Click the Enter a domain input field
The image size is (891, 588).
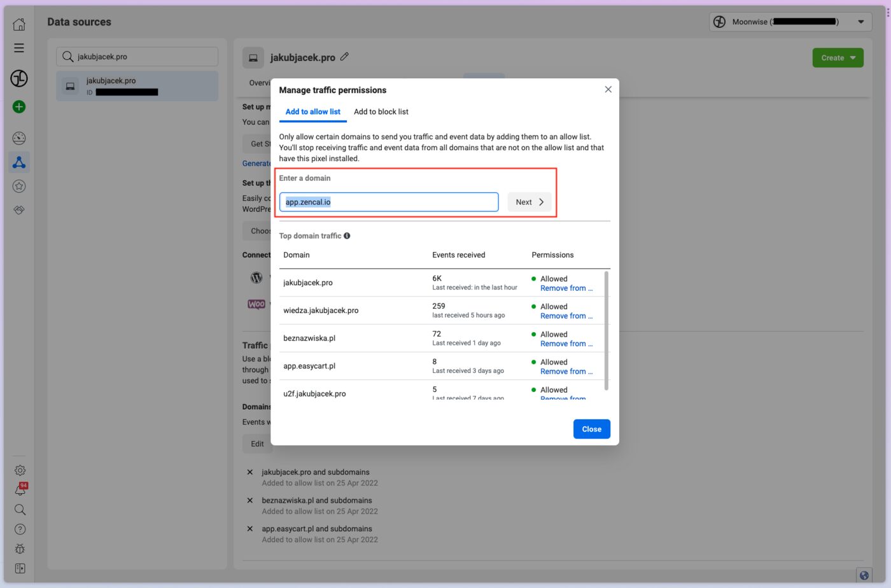(x=388, y=202)
